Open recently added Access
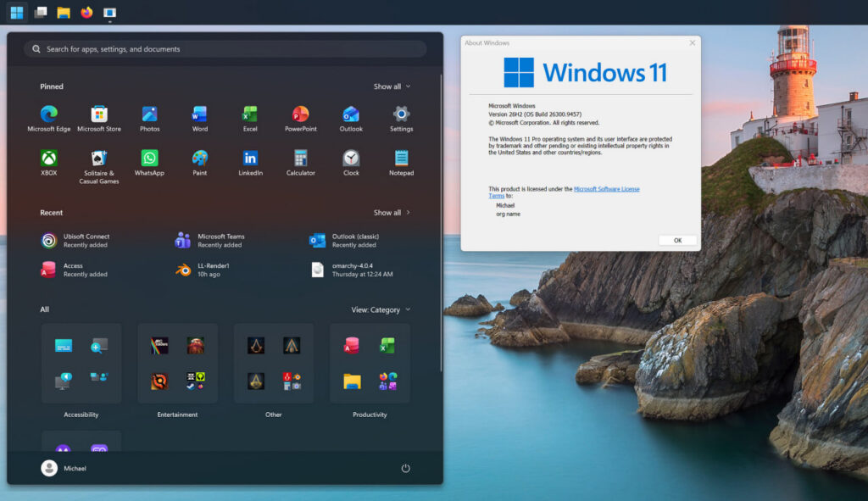Screen dimensions: 868x501 [x=75, y=270]
